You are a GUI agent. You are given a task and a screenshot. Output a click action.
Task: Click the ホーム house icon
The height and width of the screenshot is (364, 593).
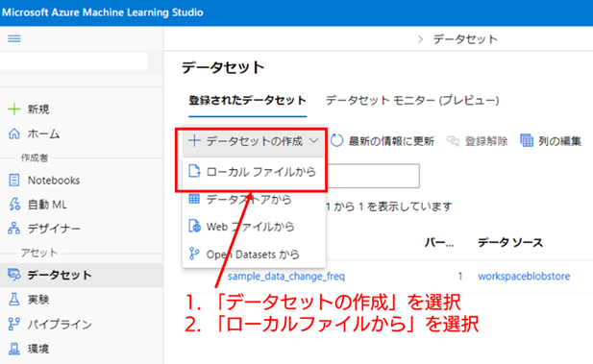14,133
